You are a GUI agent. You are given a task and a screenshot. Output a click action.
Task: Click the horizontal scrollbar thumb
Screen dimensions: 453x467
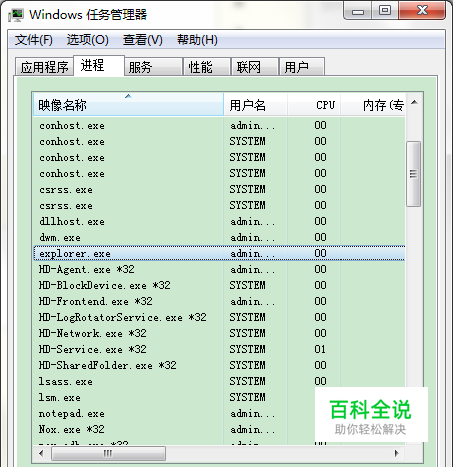pyautogui.click(x=108, y=453)
